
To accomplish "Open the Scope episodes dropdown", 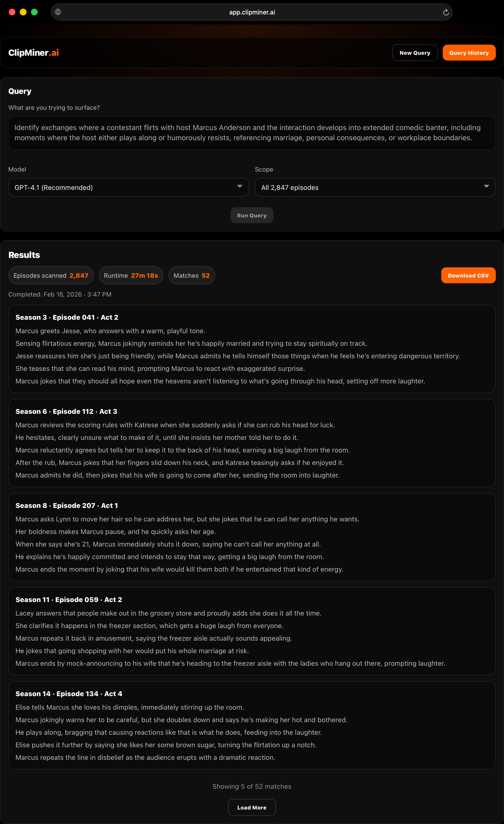I will [x=375, y=187].
